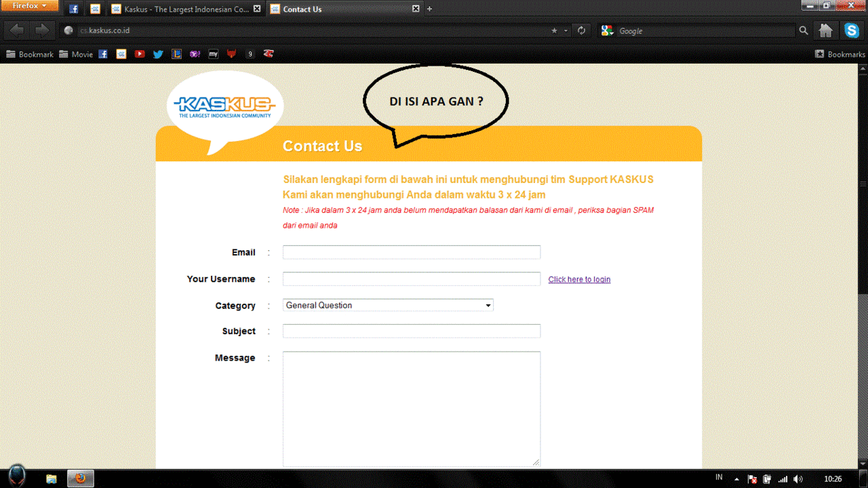Image resolution: width=868 pixels, height=488 pixels.
Task: Open the YouTube bookmark icon
Action: (x=140, y=54)
